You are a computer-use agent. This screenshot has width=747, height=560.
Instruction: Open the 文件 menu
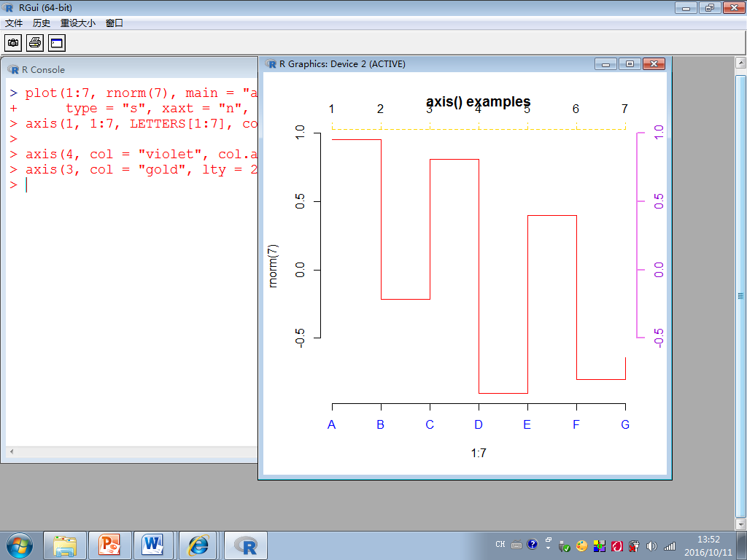tap(14, 23)
